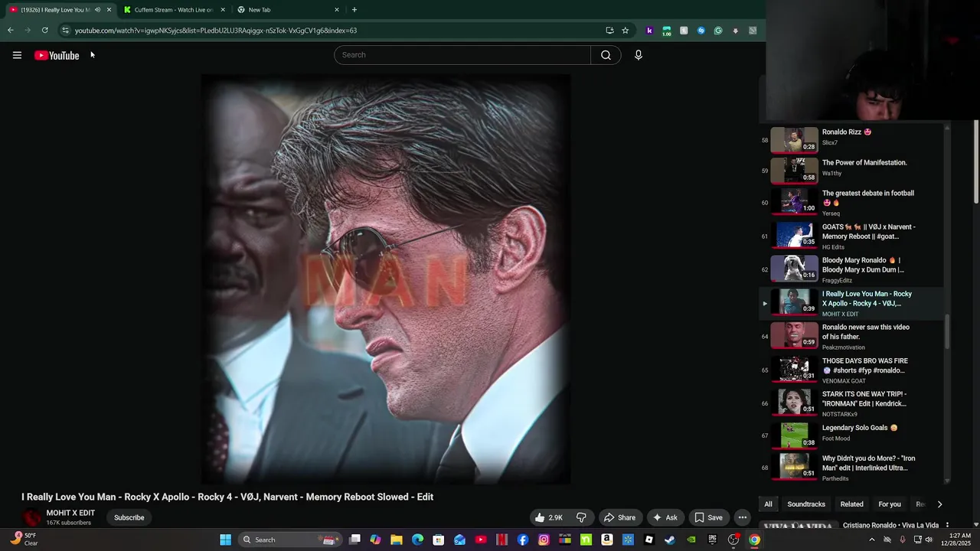The width and height of the screenshot is (980, 551).
Task: Open Roblox from the taskbar
Action: [648, 540]
